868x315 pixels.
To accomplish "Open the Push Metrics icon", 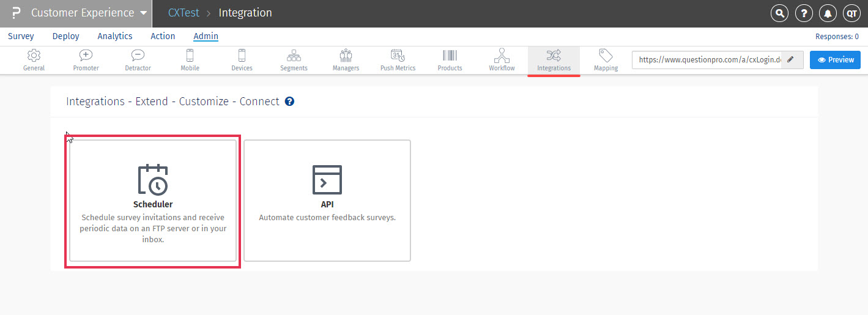I will pyautogui.click(x=398, y=56).
